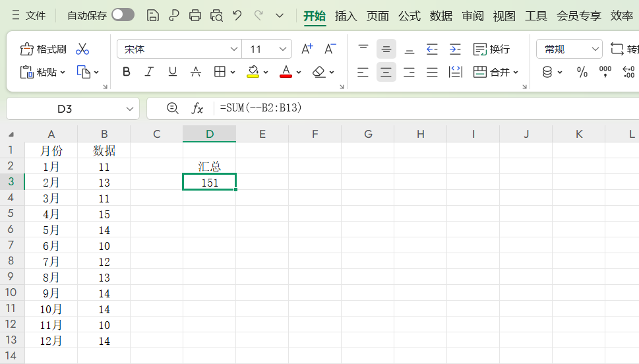This screenshot has height=364, width=639.
Task: Toggle Wrap Text (换行) option
Action: click(491, 49)
